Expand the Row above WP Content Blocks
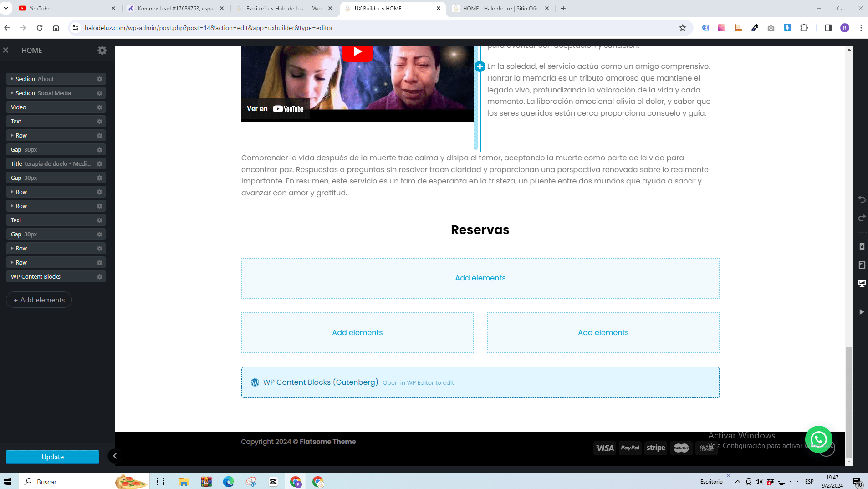 (12, 263)
